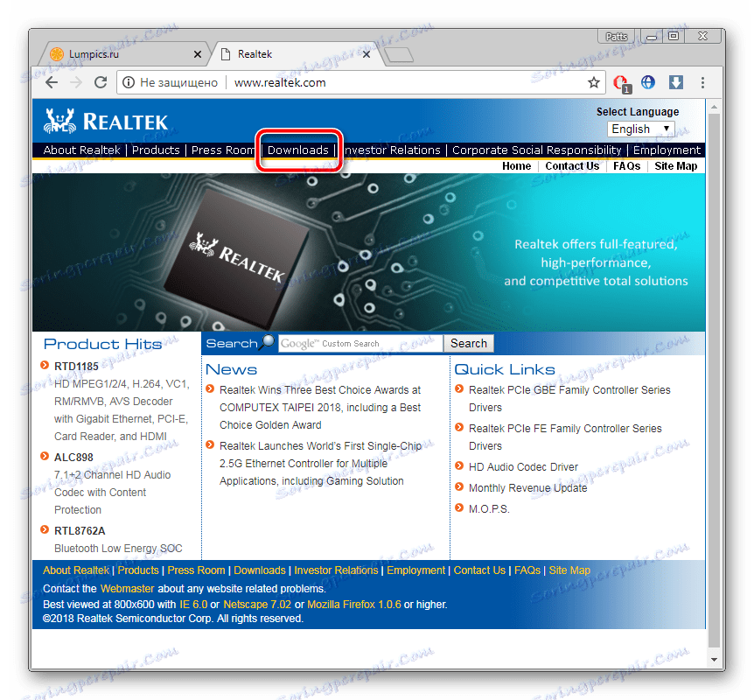Open the red extension icon with badge
This screenshot has height=700, width=754.
(622, 83)
